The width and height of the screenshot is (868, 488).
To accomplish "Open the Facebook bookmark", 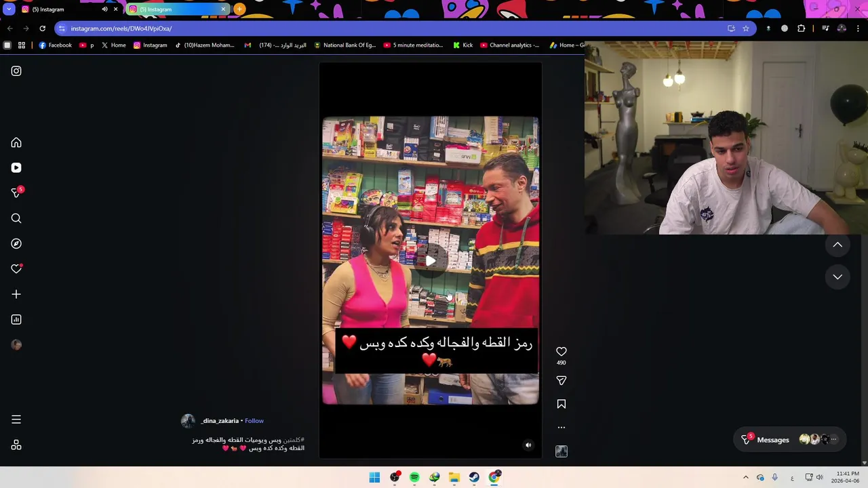I will [55, 45].
